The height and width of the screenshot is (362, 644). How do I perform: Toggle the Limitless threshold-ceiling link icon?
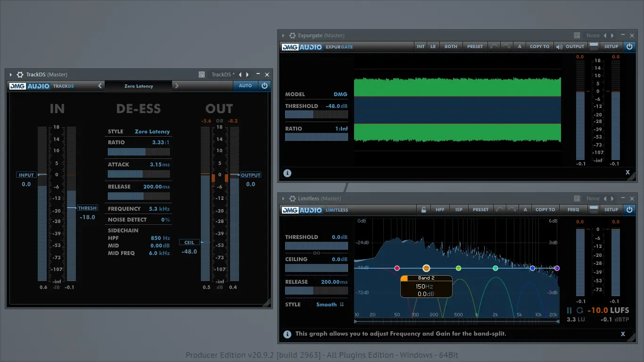pyautogui.click(x=316, y=253)
